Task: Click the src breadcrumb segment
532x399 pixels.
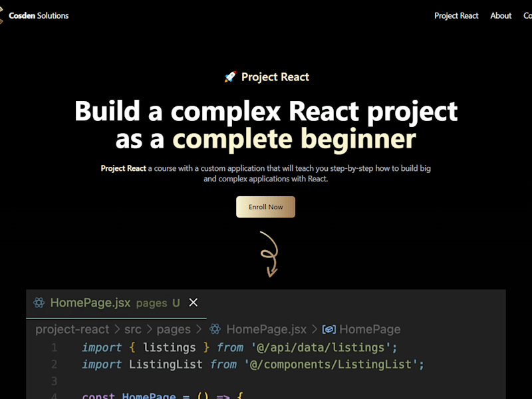Action: coord(132,329)
